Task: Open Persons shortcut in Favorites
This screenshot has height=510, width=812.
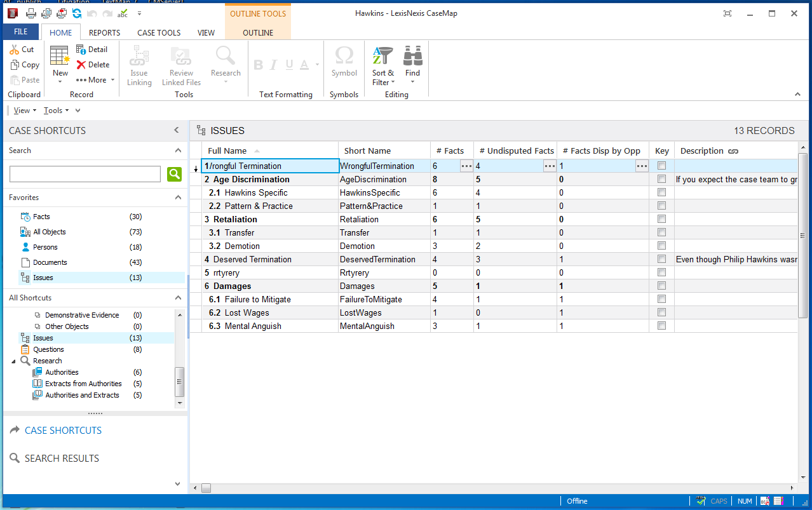Action: (x=45, y=247)
